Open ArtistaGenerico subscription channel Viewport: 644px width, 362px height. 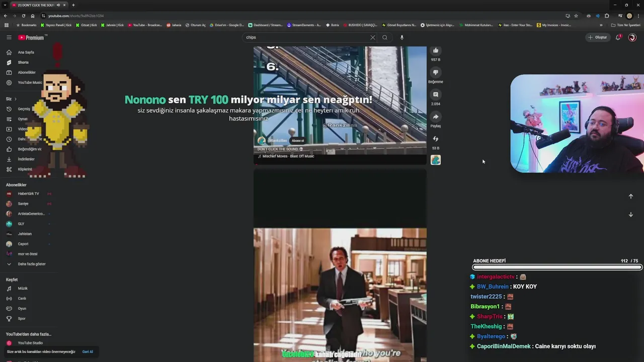(31, 214)
